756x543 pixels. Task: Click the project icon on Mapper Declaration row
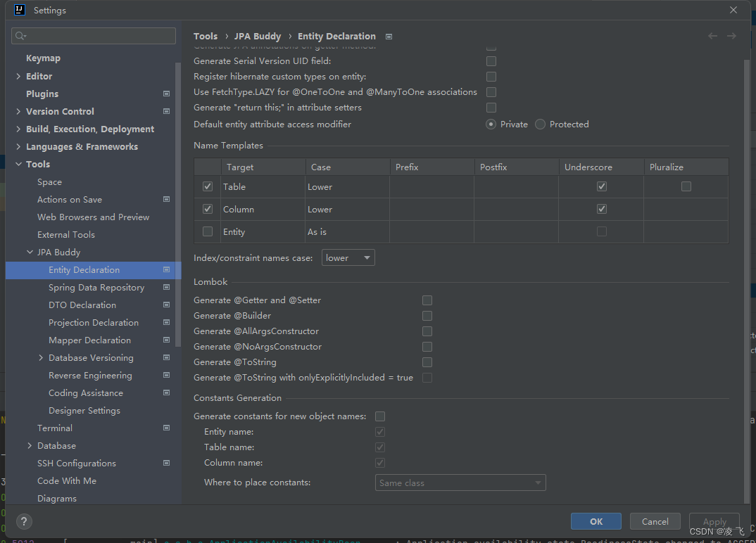166,340
